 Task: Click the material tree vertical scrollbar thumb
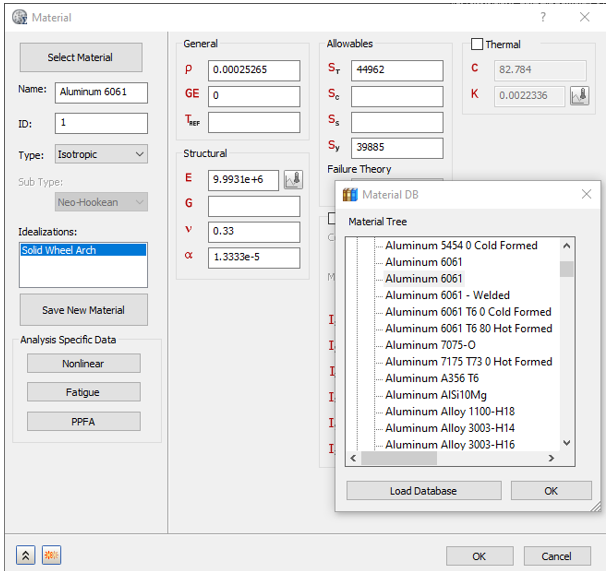[567, 269]
